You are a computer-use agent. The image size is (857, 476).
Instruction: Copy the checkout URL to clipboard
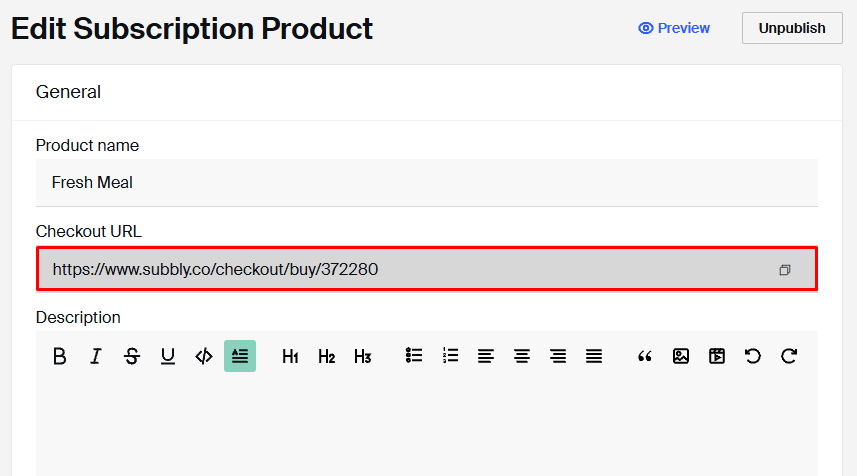click(785, 270)
